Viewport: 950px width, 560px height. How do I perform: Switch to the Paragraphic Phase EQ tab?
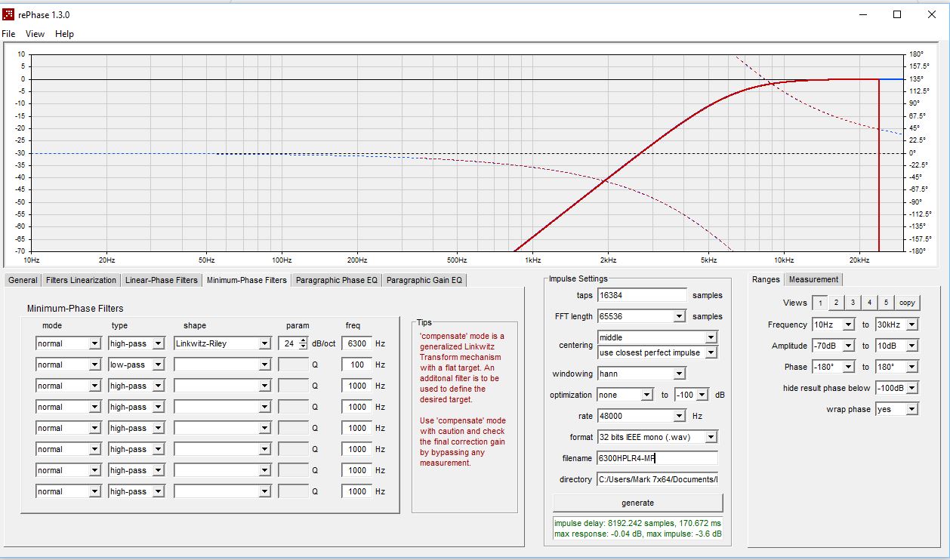coord(337,280)
